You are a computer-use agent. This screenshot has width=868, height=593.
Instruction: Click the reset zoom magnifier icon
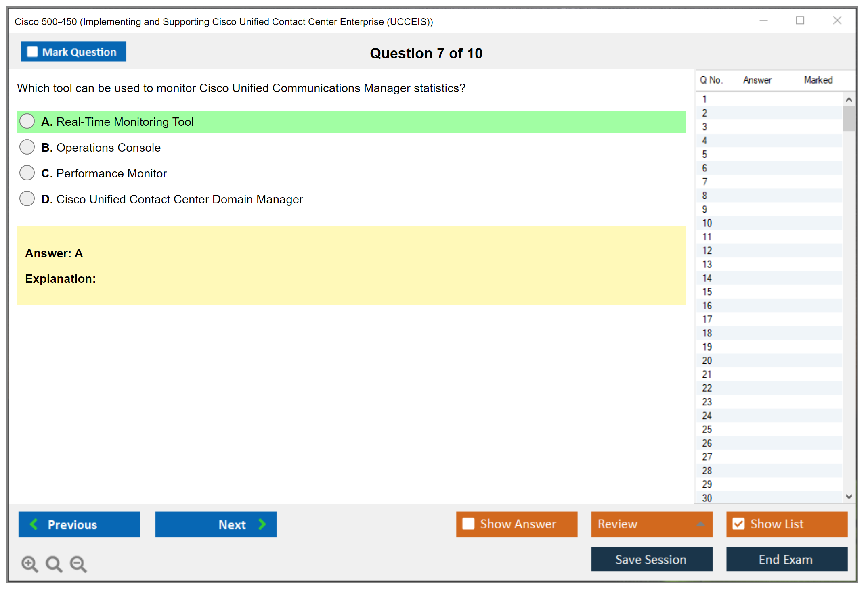(54, 564)
